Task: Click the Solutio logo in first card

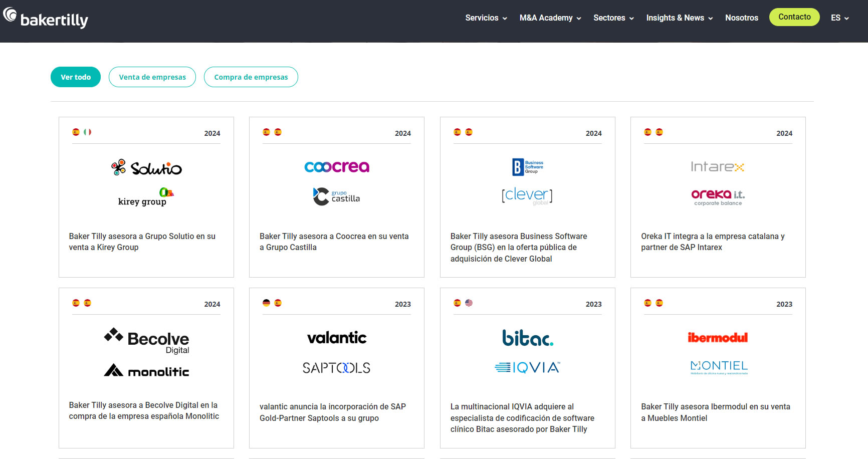Action: (x=146, y=168)
